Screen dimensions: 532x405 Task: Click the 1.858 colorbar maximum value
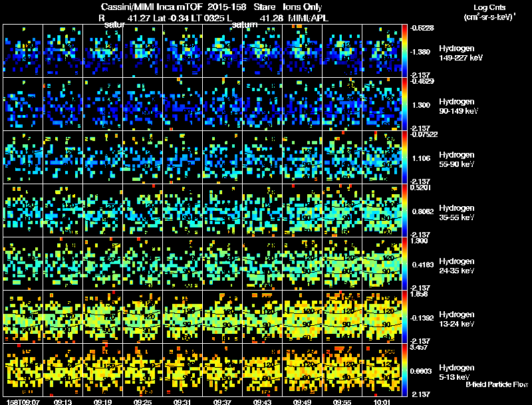tap(420, 294)
